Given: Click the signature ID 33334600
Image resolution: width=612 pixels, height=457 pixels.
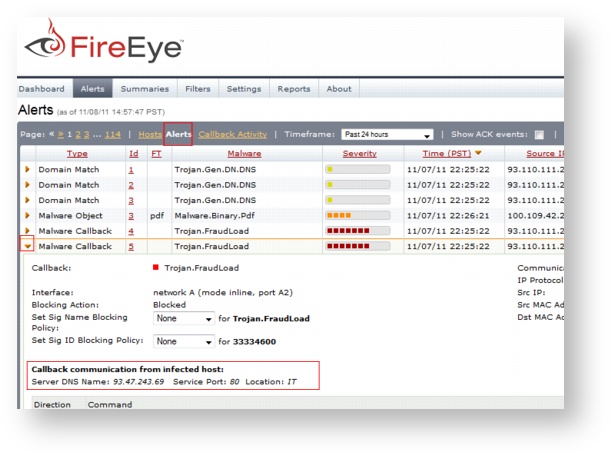Looking at the screenshot, I should pyautogui.click(x=254, y=342).
